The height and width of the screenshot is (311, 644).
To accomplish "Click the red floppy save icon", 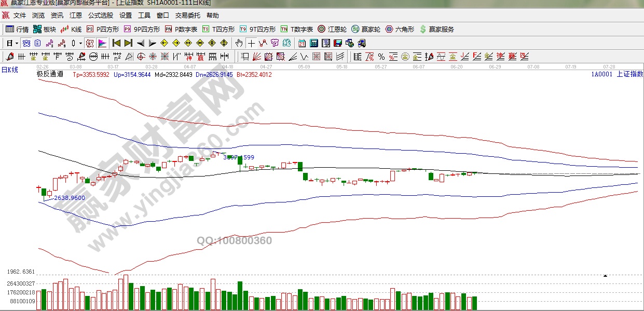I will (338, 43).
